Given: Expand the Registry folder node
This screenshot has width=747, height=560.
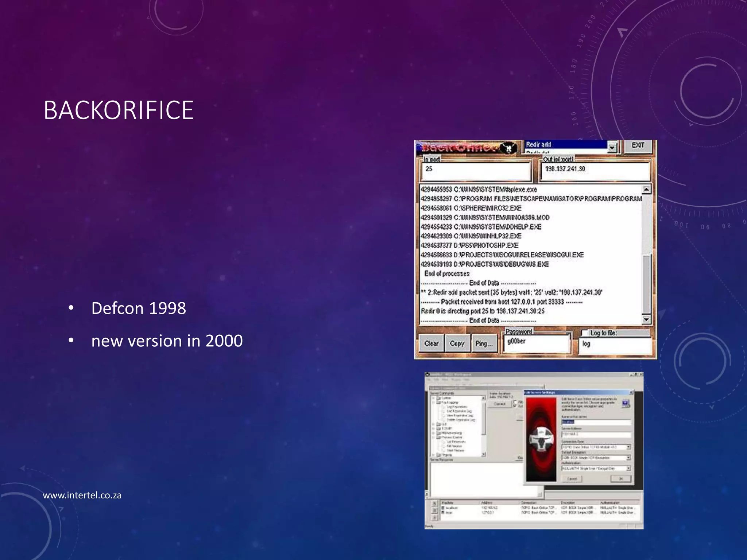Looking at the screenshot, I should pyautogui.click(x=433, y=455).
